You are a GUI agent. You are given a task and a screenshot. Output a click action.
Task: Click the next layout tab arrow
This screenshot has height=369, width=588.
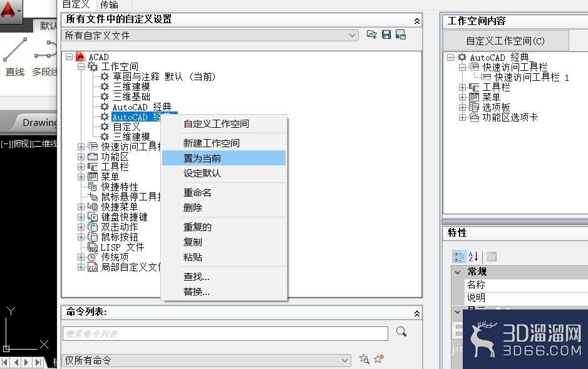(x=26, y=362)
